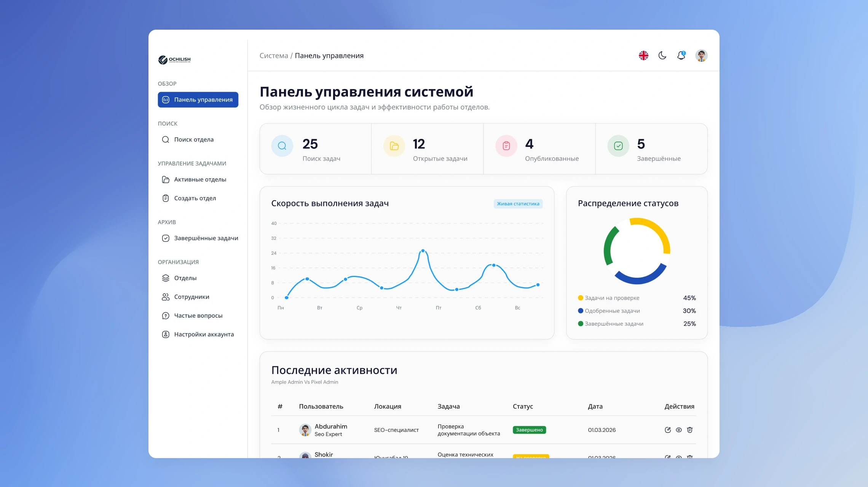The width and height of the screenshot is (868, 487).
Task: Open the Панель управления sidebar item
Action: [198, 100]
